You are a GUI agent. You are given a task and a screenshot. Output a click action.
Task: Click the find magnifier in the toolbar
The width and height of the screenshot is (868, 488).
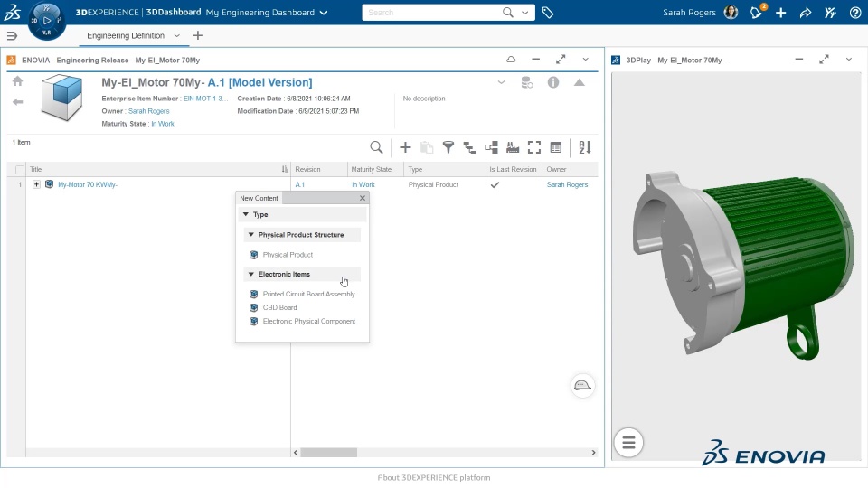click(x=376, y=147)
